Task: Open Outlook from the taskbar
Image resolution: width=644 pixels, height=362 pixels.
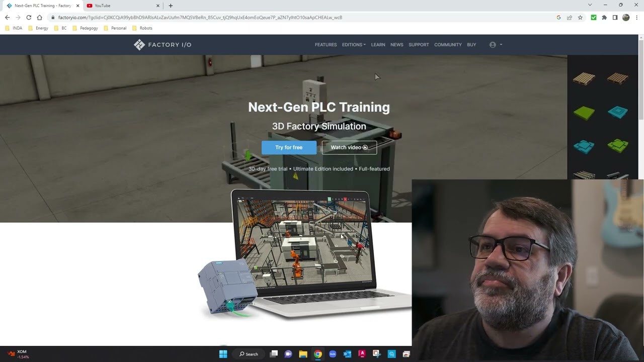Action: tap(347, 354)
